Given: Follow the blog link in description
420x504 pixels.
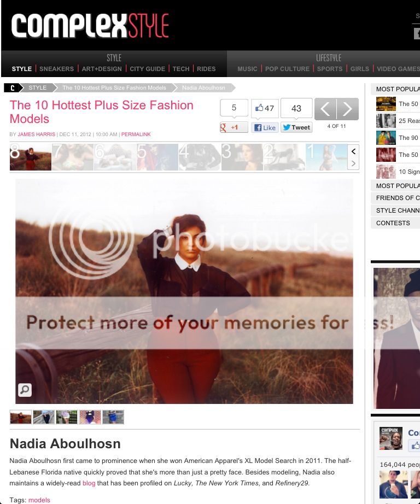Looking at the screenshot, I should click(x=89, y=483).
